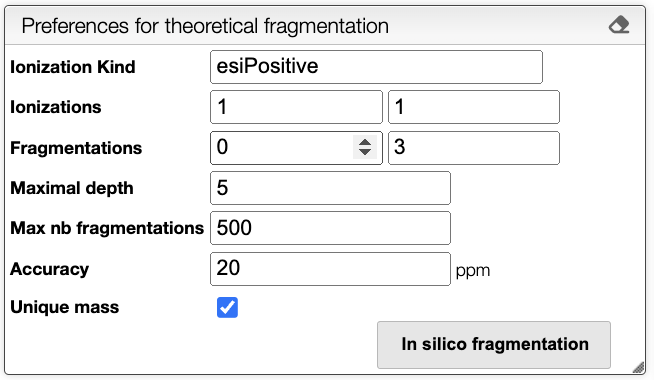Increase Fragmentations minimum with the up arrow
The image size is (654, 380).
[x=365, y=142]
